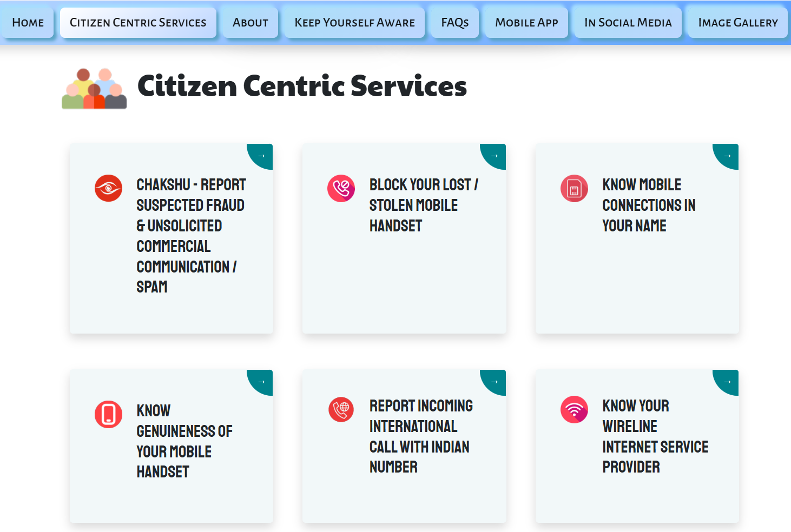The height and width of the screenshot is (532, 791).
Task: Click the red mobile handset genuineness icon
Action: [x=108, y=414]
